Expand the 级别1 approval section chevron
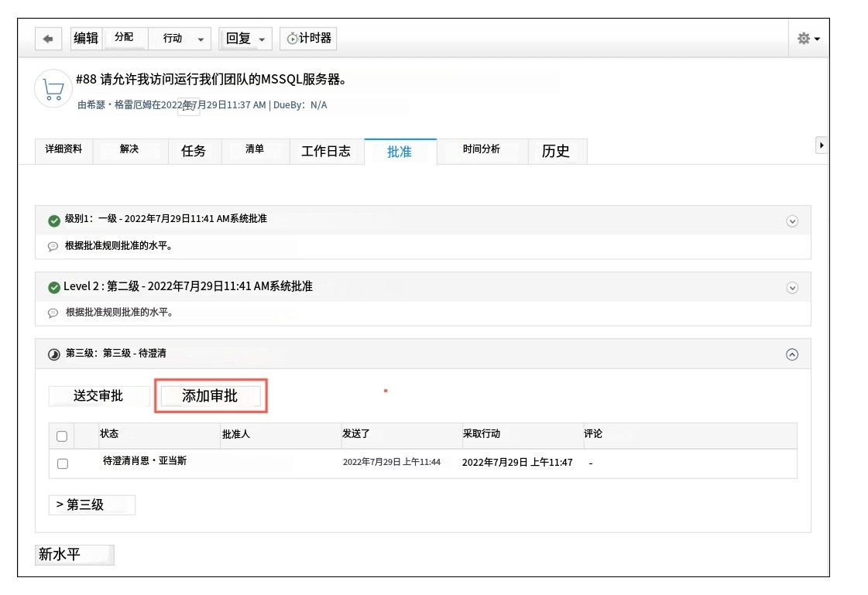The image size is (868, 595). coord(791,221)
